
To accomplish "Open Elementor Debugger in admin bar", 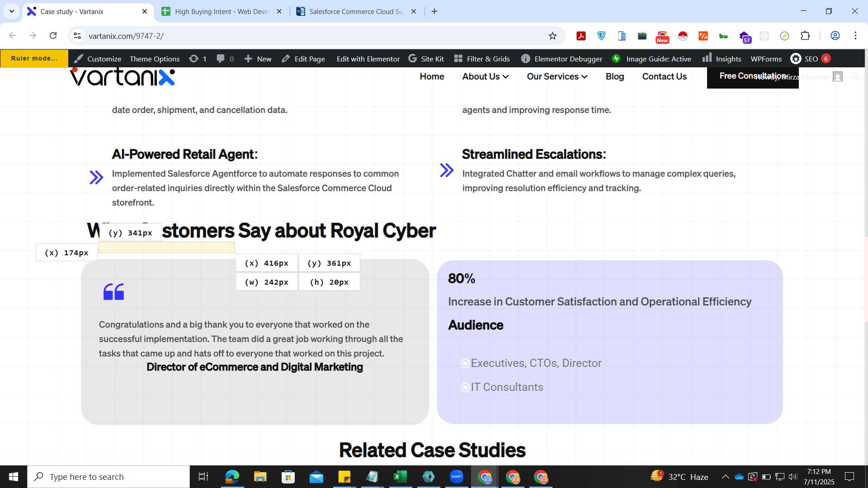I will coord(562,59).
